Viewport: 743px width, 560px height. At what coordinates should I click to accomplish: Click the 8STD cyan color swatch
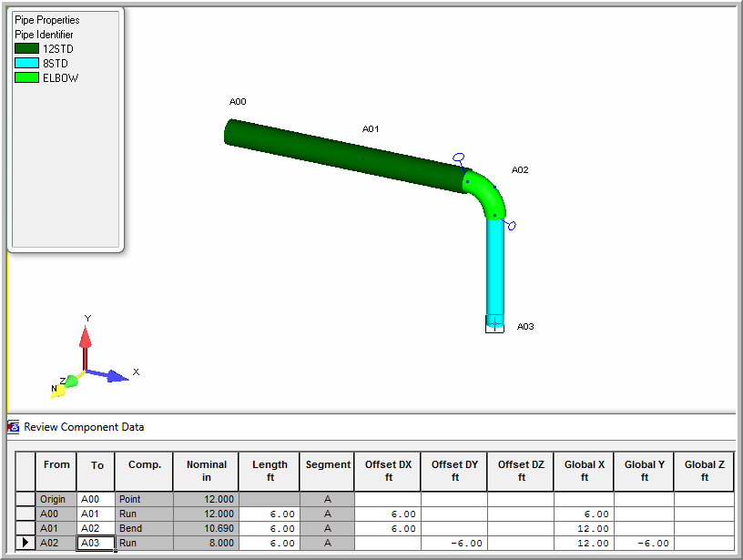click(26, 63)
